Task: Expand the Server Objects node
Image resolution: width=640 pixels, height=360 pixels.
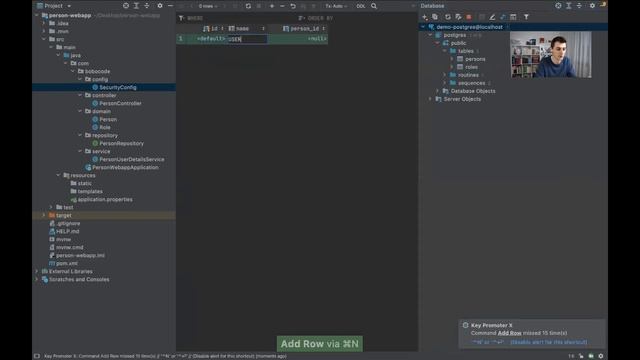Action: click(x=430, y=99)
